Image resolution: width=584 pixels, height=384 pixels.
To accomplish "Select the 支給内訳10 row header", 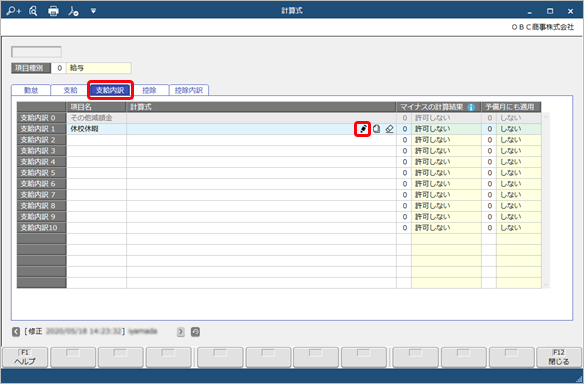I will click(41, 228).
